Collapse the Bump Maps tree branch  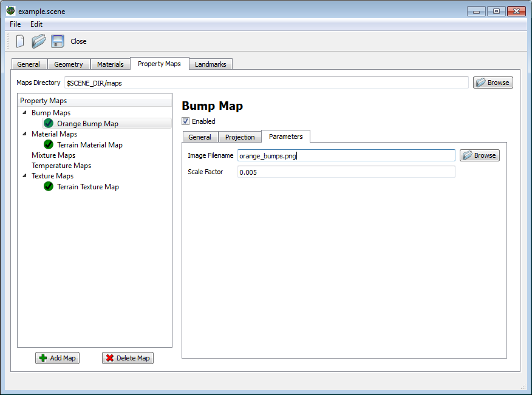pos(23,112)
